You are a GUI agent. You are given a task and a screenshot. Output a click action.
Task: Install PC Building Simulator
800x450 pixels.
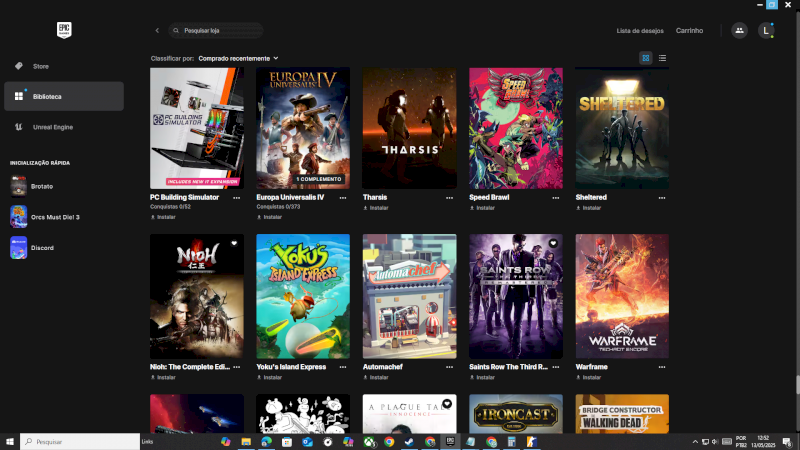click(163, 217)
